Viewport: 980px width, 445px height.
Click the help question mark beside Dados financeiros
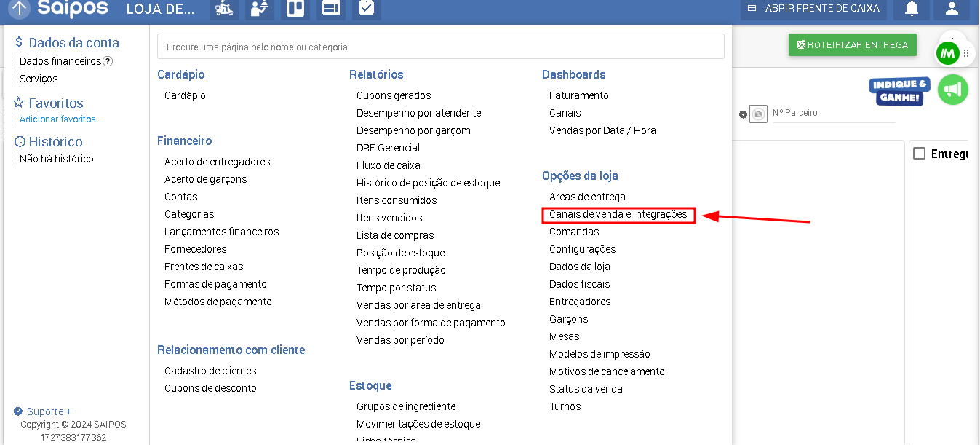(x=108, y=61)
